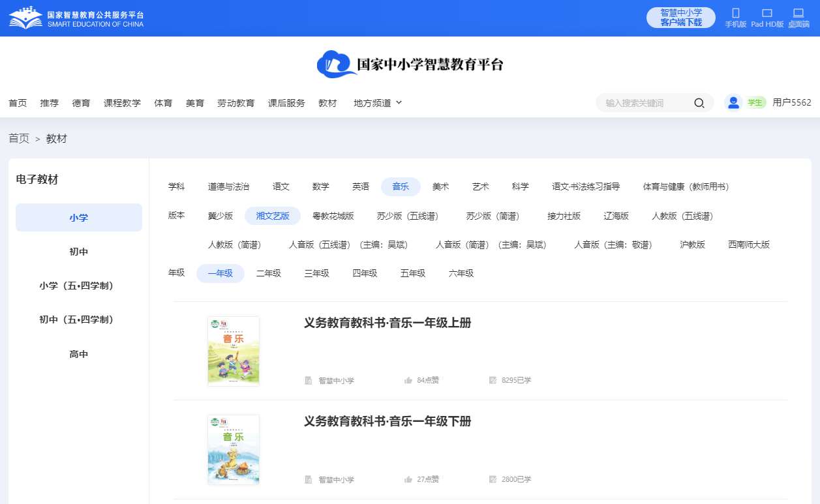
Task: Select grade 六年级
Action: [x=461, y=273]
